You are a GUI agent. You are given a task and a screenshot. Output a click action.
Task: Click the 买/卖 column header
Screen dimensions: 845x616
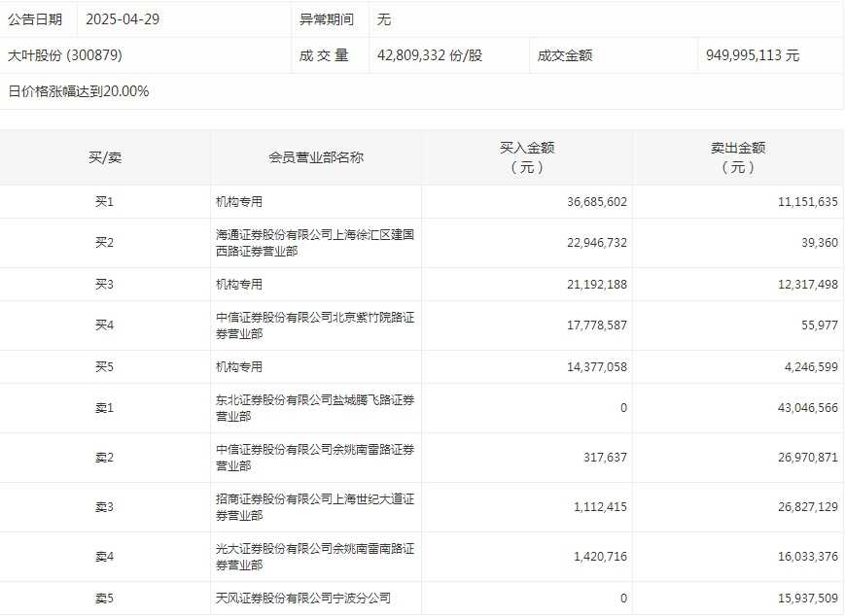105,157
